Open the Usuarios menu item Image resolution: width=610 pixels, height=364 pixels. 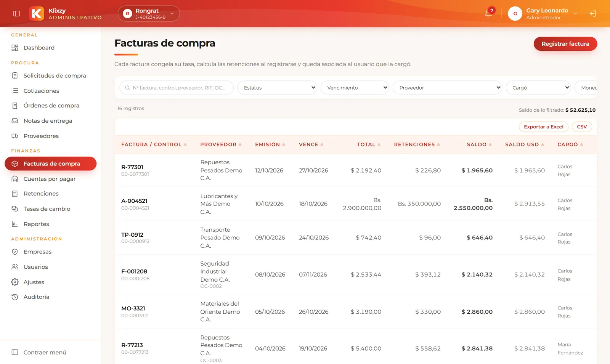click(50, 267)
